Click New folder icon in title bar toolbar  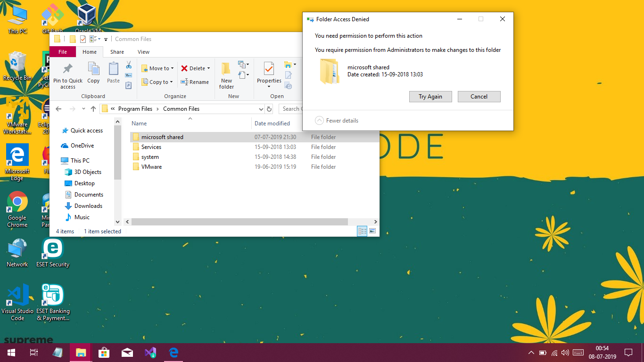click(73, 39)
